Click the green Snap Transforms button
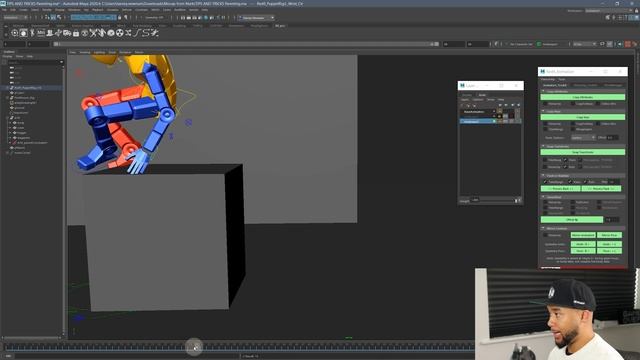The height and width of the screenshot is (360, 640). coord(582,152)
